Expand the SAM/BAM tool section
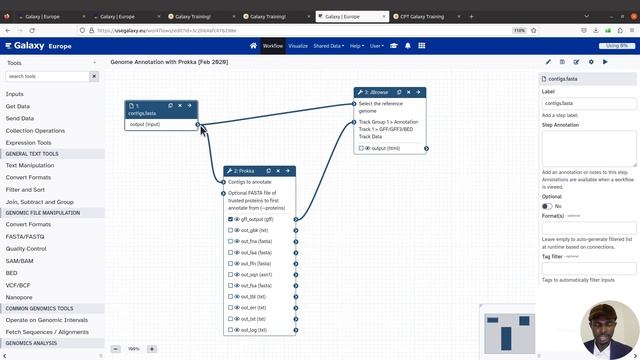 click(20, 261)
